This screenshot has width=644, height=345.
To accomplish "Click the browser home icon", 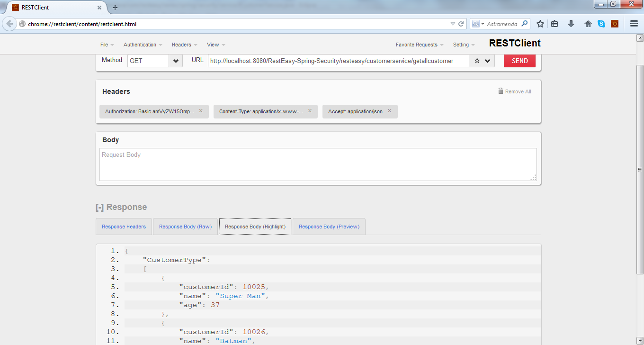I will pos(588,23).
